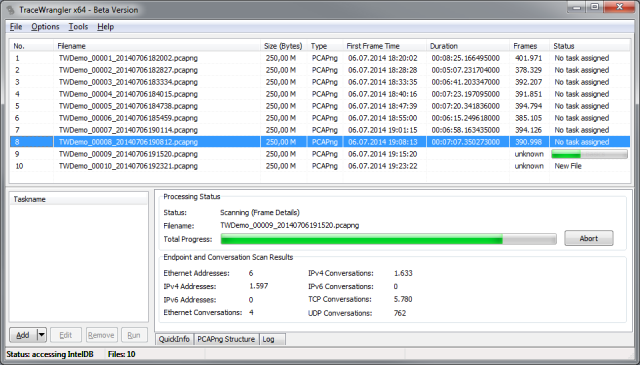Sort by the No. column header
This screenshot has width=640, height=365.
(31, 46)
